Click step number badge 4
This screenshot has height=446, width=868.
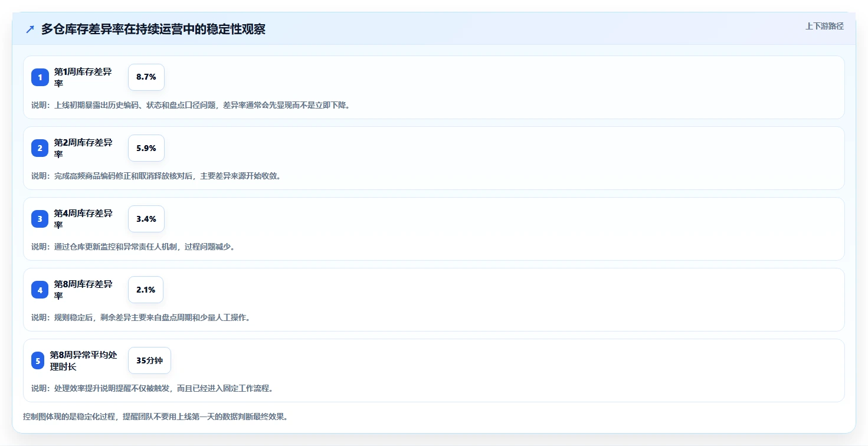click(x=40, y=290)
